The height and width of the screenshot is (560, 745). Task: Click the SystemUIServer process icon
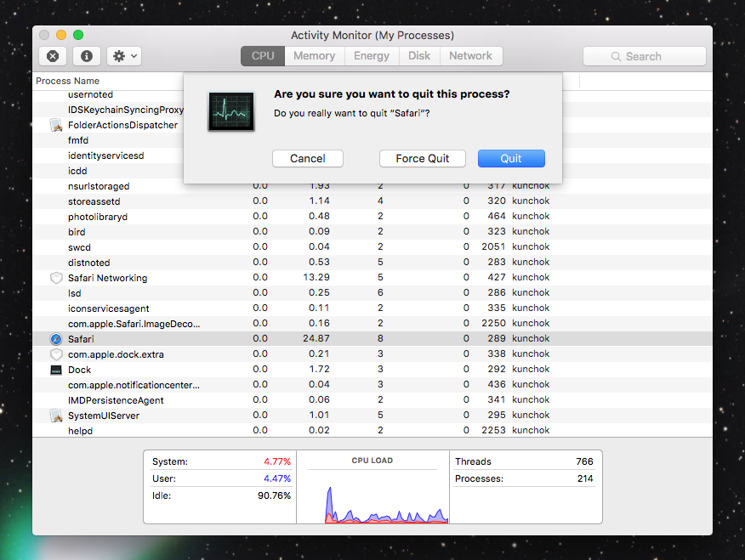point(56,416)
